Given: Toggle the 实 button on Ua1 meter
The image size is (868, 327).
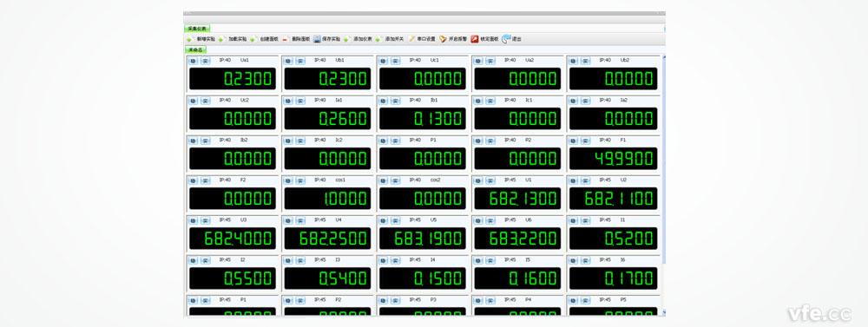Looking at the screenshot, I should [206, 61].
